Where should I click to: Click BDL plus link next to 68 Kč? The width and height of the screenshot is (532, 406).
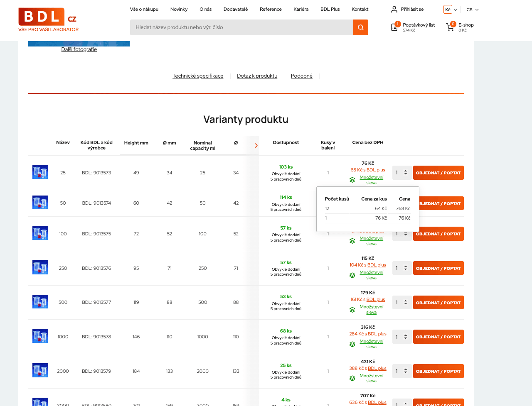[376, 170]
